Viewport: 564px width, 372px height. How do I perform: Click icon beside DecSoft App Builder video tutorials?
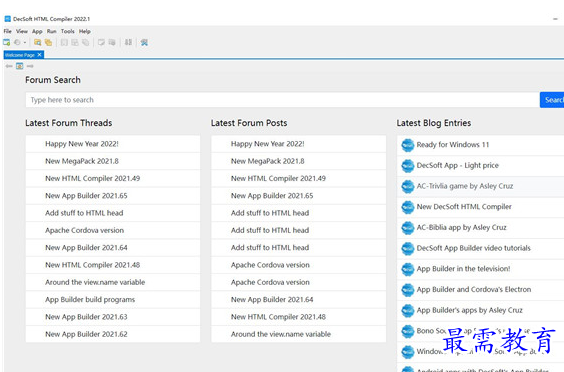pyautogui.click(x=408, y=249)
